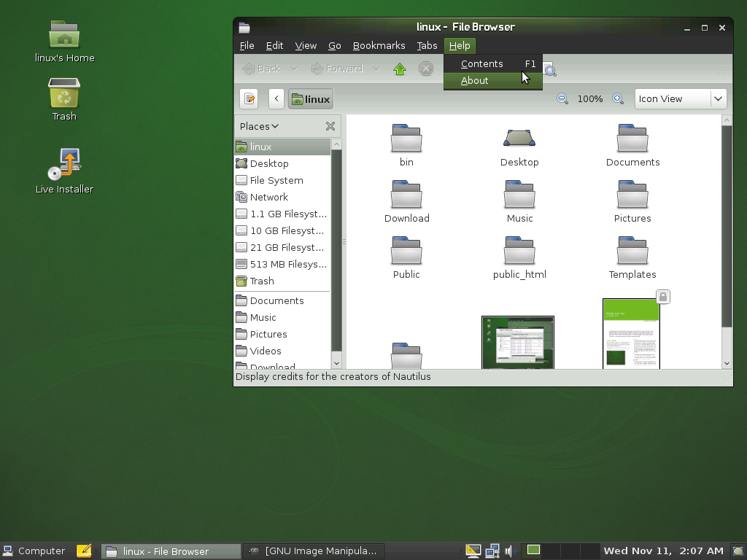This screenshot has width=747, height=560.
Task: Click the volume speaker icon in system tray
Action: coord(509,551)
